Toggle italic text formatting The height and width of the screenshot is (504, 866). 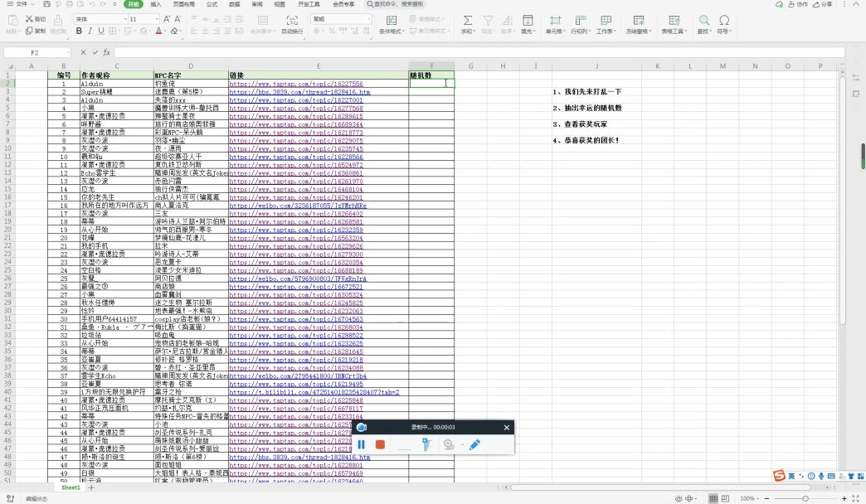[x=90, y=31]
